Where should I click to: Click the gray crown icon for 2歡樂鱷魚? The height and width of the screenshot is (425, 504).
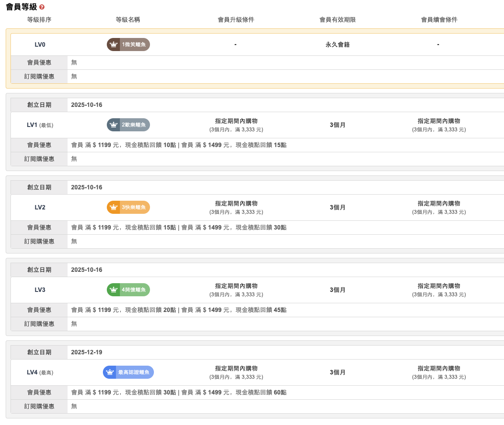click(x=113, y=125)
